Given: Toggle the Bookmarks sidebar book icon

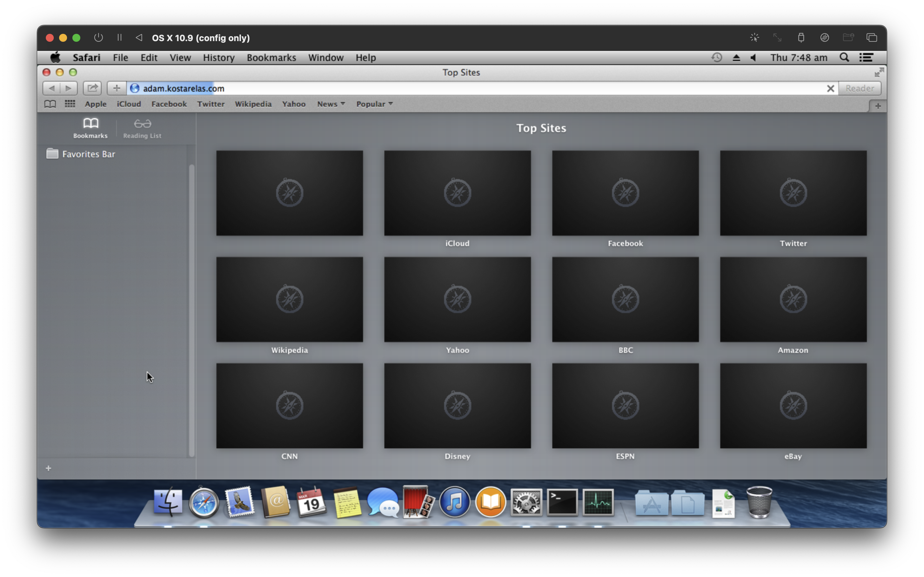Looking at the screenshot, I should tap(50, 104).
